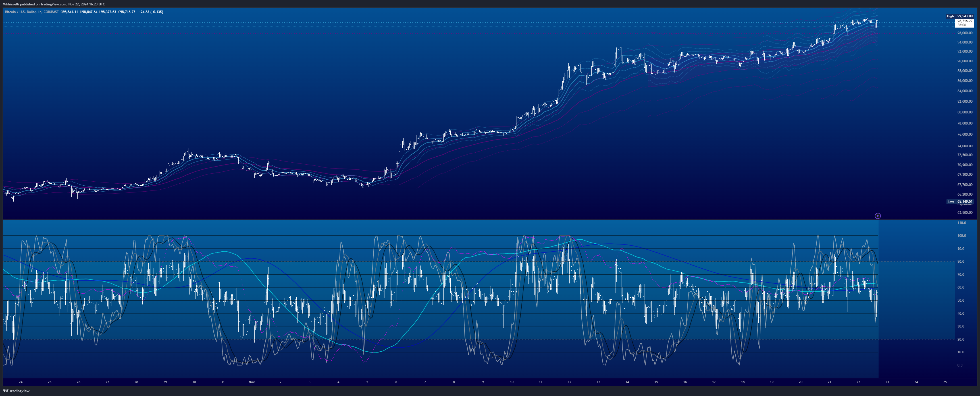Click date 31 on the time axis

point(223,382)
